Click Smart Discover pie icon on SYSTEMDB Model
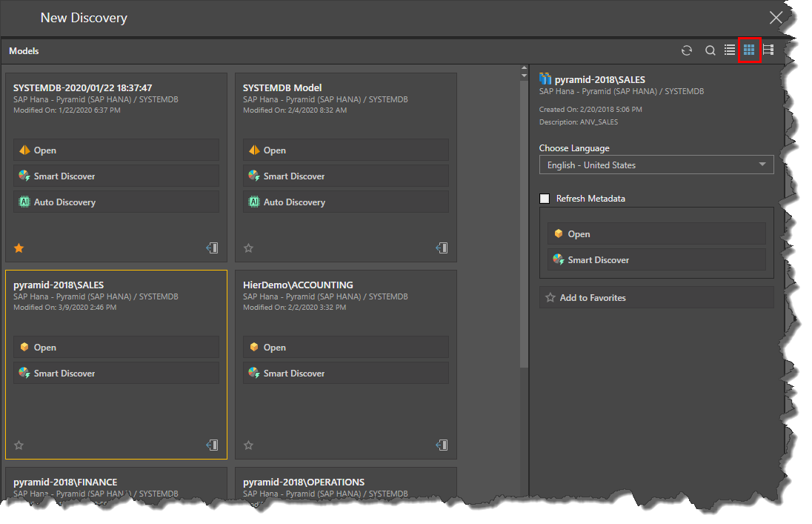Viewport: 812px width, 524px height. [x=253, y=176]
